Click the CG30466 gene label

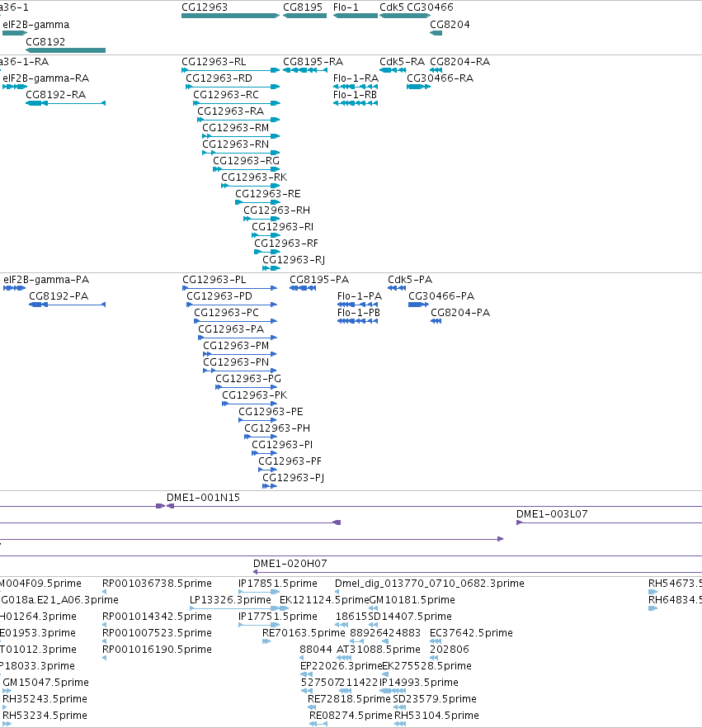click(x=430, y=7)
